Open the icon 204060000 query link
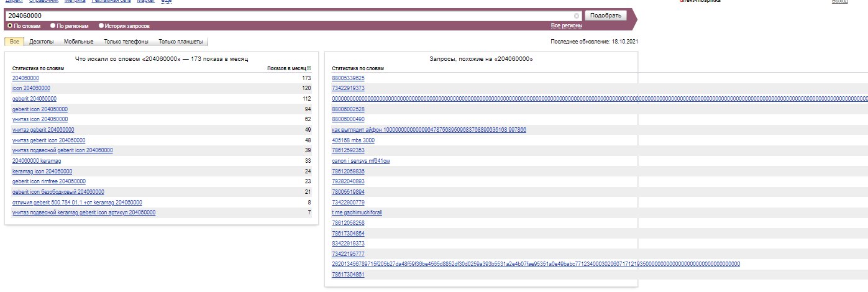The height and width of the screenshot is (292, 868). (x=31, y=88)
